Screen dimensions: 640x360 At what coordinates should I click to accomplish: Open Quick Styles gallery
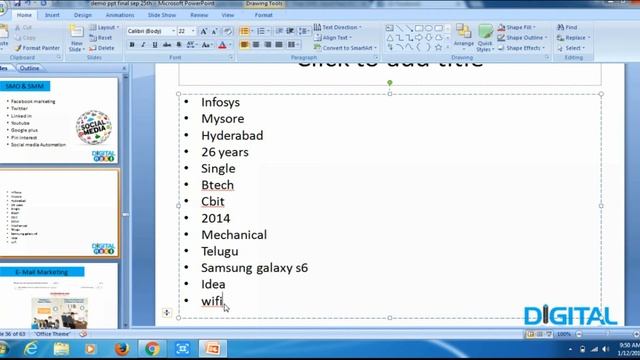(485, 38)
